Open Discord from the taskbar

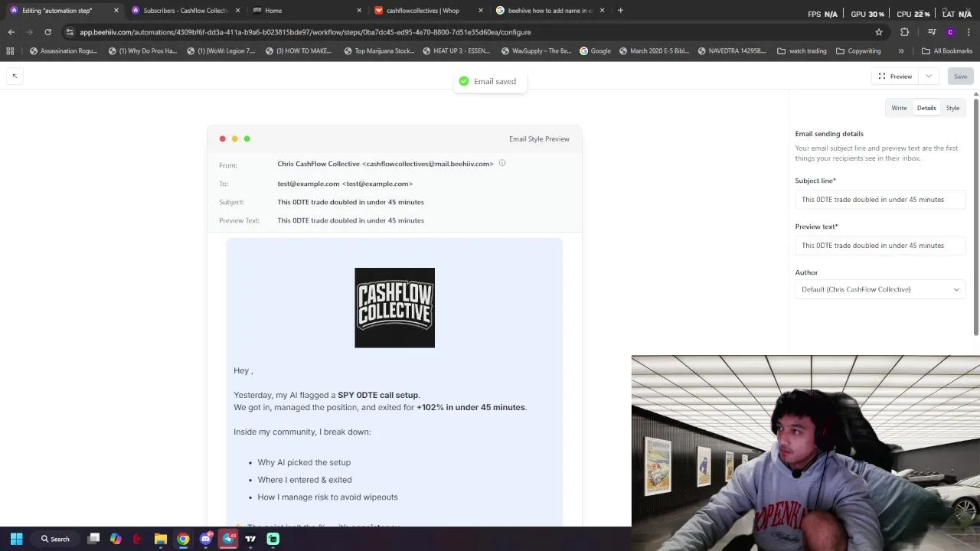[x=205, y=539]
